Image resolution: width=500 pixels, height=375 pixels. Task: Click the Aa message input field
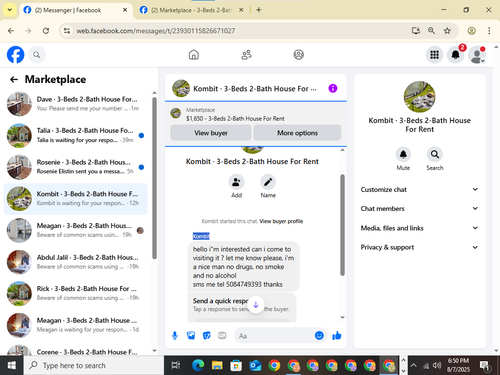275,336
